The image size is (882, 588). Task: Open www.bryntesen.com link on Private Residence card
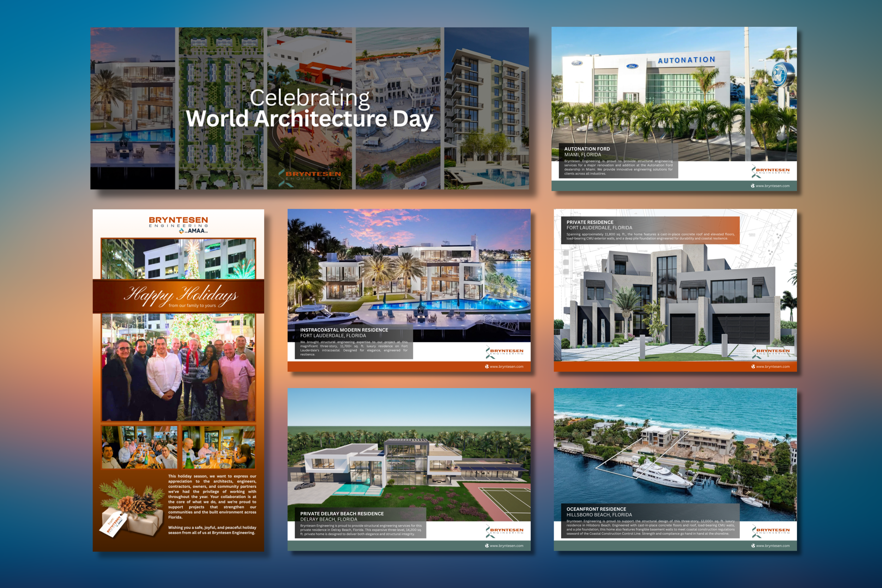click(772, 366)
